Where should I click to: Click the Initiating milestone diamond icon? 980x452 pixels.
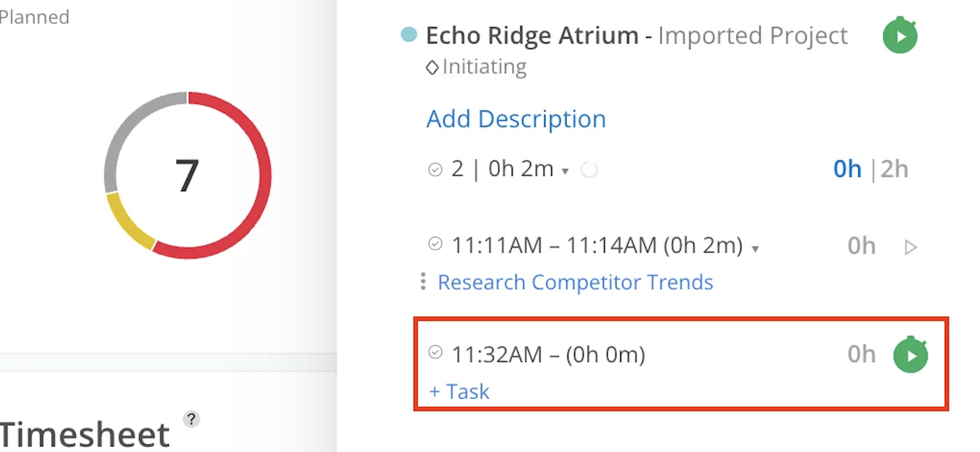(432, 67)
